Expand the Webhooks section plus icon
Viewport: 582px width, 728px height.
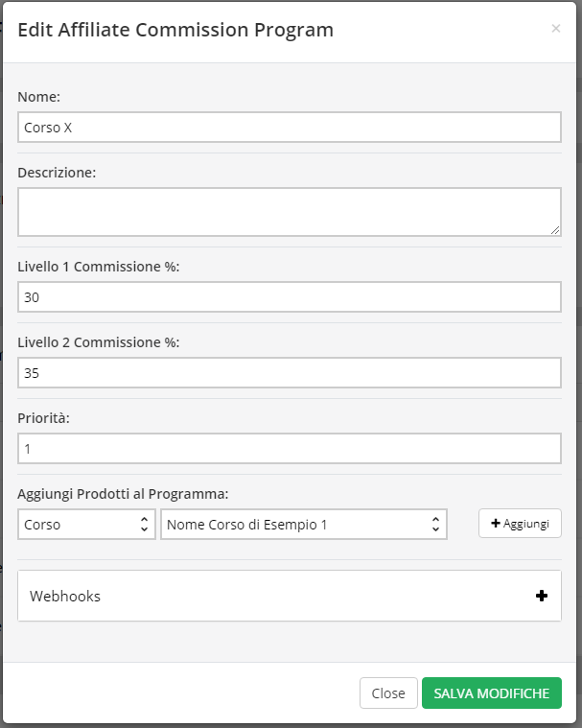(x=541, y=596)
